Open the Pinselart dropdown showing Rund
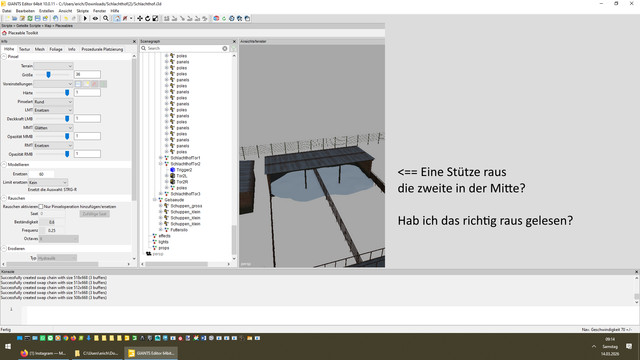The height and width of the screenshot is (360, 640). [x=53, y=102]
